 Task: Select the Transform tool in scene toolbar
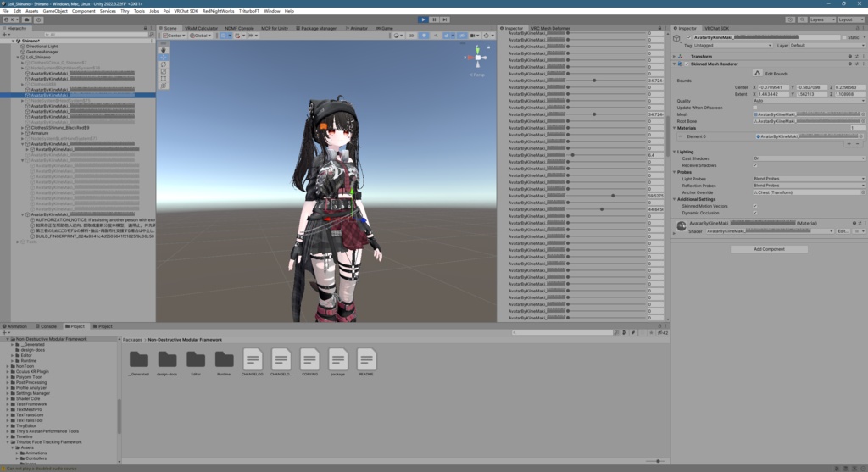(164, 86)
